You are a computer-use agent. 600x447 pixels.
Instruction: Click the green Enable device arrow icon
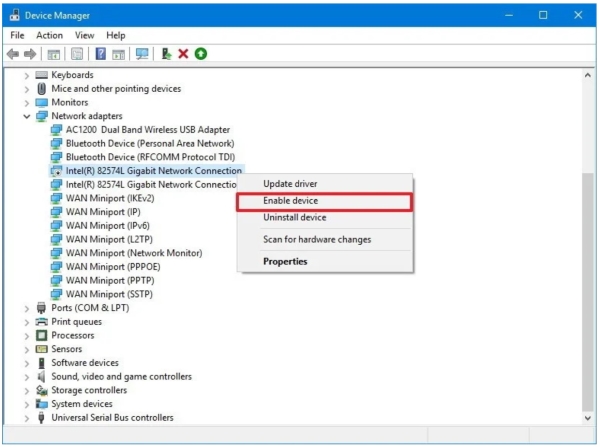201,54
